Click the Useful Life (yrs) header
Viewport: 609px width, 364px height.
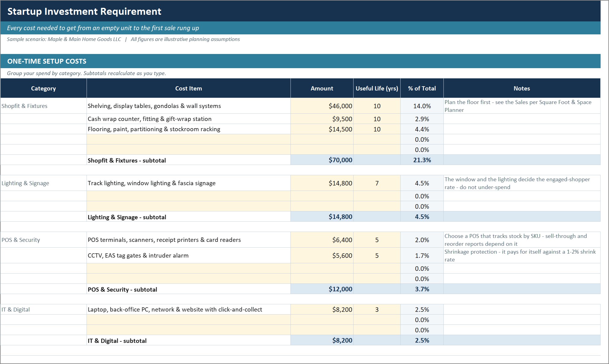(377, 88)
